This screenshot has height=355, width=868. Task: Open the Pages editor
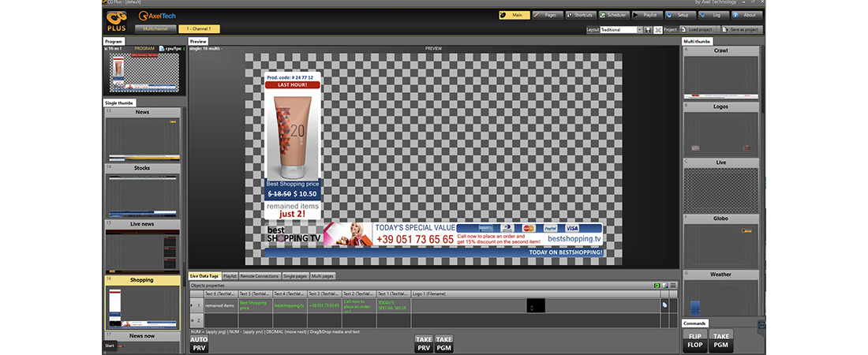548,16
